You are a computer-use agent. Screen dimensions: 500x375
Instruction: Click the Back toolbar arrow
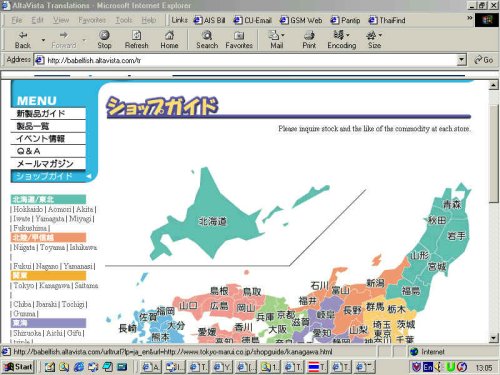pyautogui.click(x=23, y=40)
